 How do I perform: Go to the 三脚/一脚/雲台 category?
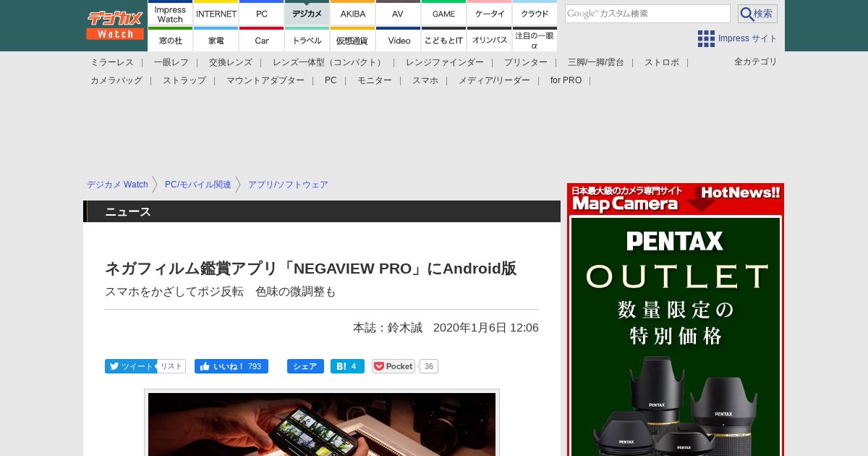[596, 62]
